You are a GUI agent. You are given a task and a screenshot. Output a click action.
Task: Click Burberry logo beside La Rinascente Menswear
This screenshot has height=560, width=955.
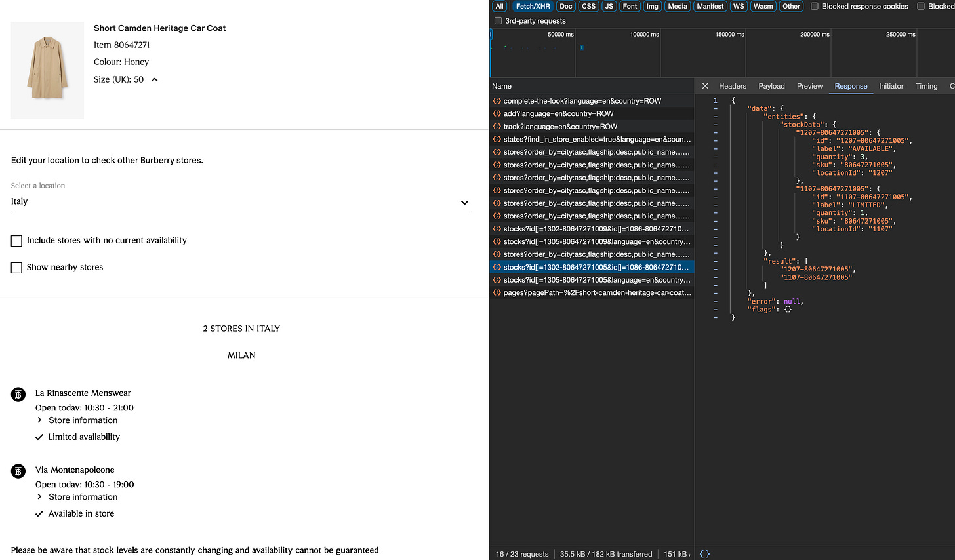tap(18, 395)
